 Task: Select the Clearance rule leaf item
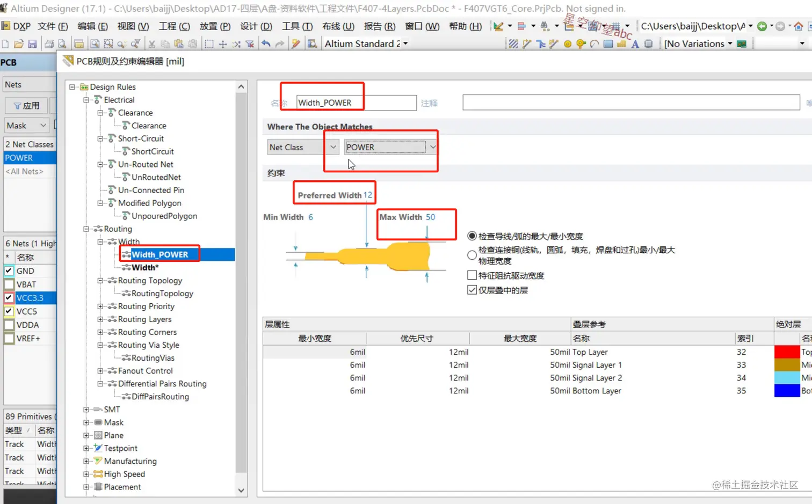tap(149, 126)
